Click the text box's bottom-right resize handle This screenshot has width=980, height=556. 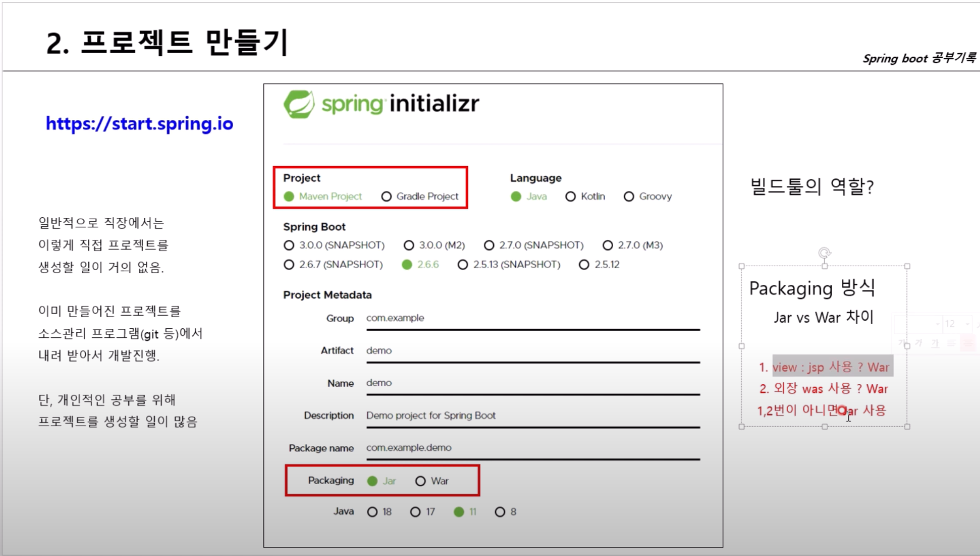click(x=907, y=427)
